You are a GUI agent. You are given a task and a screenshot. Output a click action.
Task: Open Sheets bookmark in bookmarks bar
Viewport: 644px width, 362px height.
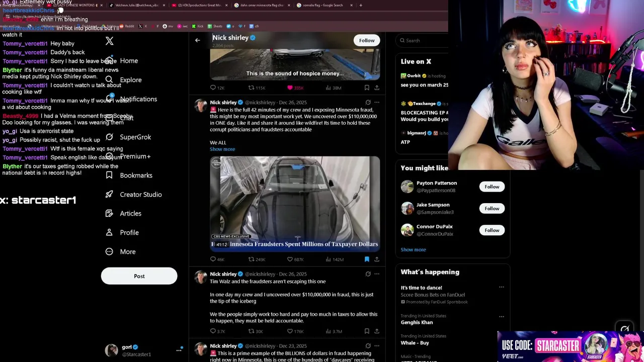[215, 26]
